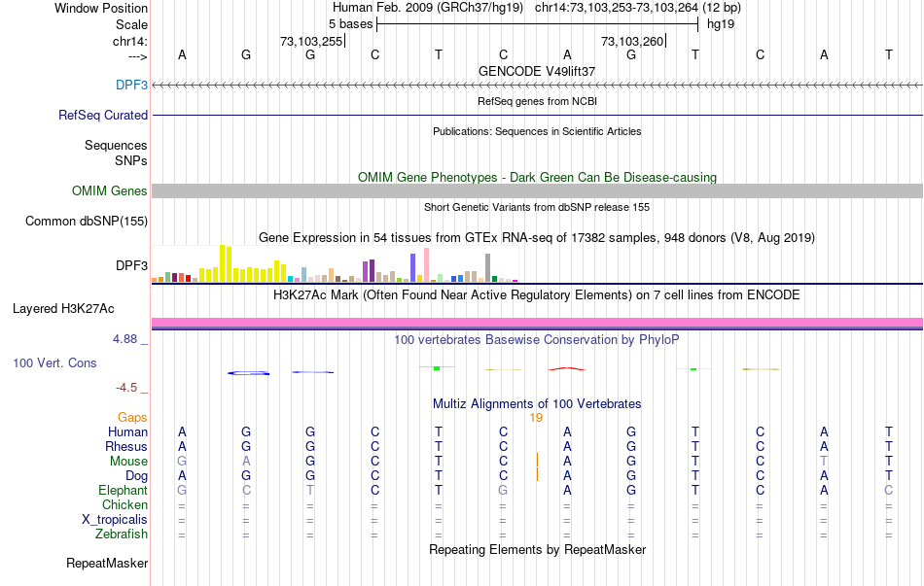Click the ---> strand direction arrow label
This screenshot has height=586, width=924.
137,56
